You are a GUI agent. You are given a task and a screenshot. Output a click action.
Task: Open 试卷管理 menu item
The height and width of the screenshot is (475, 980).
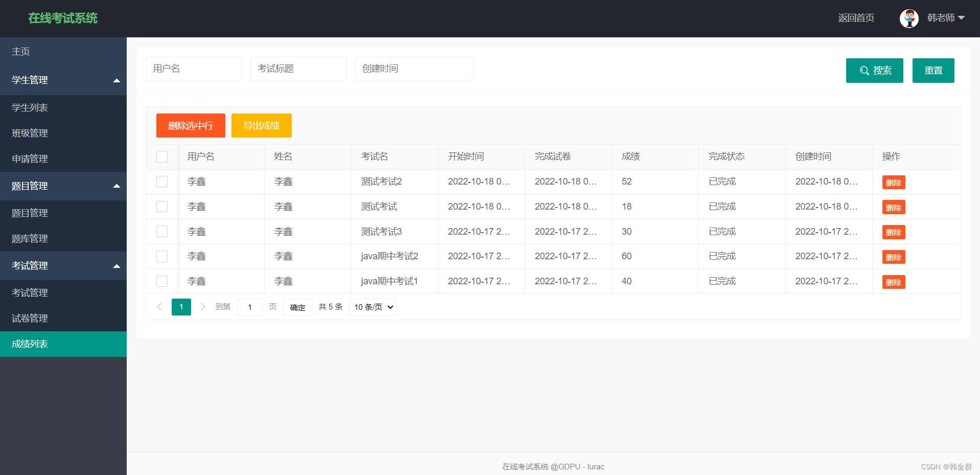click(63, 319)
